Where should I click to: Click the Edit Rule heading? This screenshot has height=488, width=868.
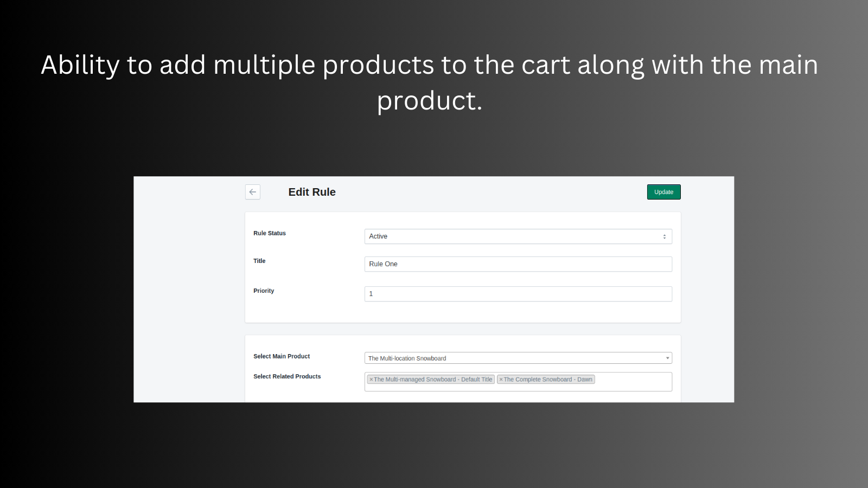coord(312,192)
